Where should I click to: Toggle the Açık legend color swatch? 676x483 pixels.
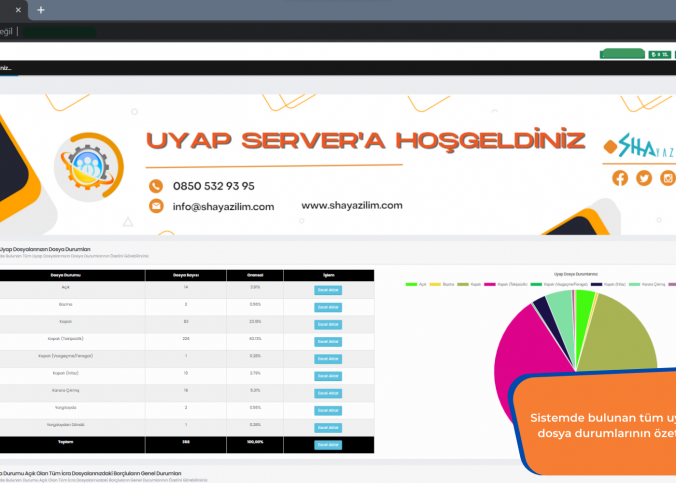pyautogui.click(x=411, y=284)
